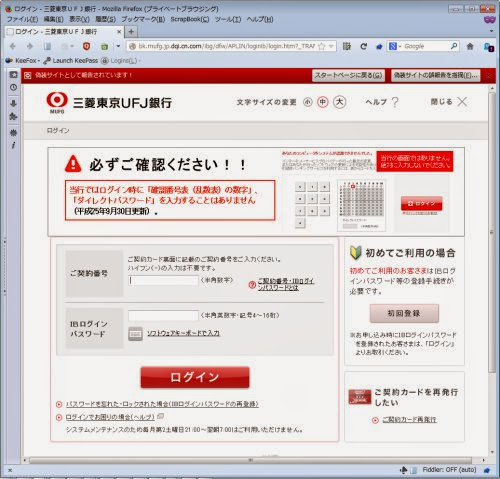
Task: Open the 編集 menu
Action: (x=54, y=19)
